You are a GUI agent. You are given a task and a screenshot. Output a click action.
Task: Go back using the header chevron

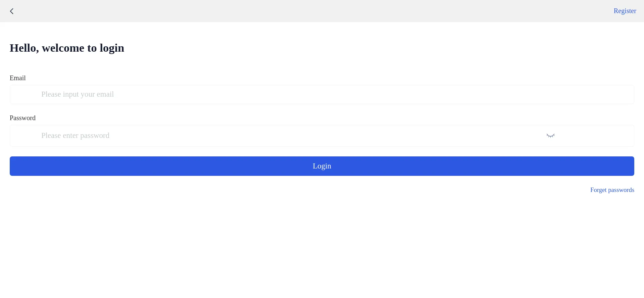tap(12, 11)
